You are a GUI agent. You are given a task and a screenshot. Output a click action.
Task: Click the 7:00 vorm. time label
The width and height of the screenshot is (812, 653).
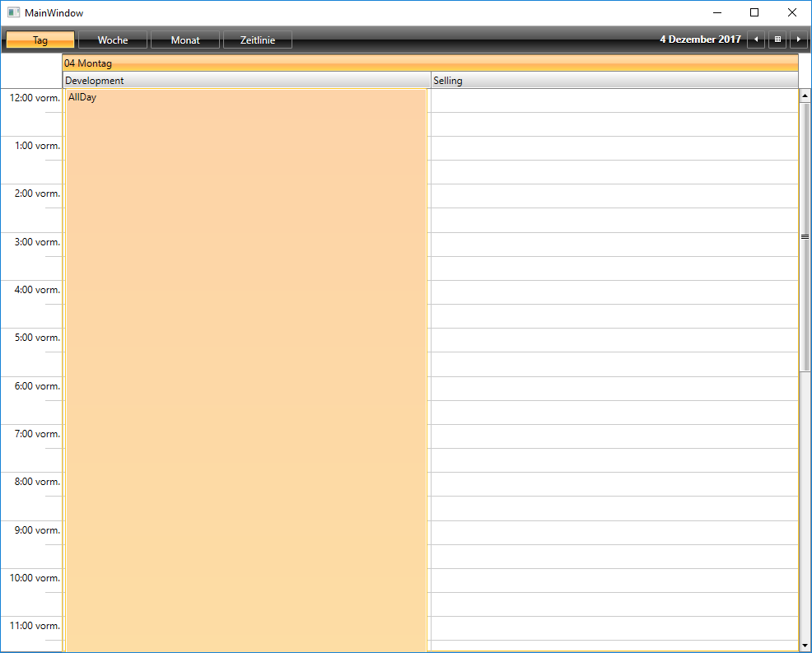click(37, 433)
